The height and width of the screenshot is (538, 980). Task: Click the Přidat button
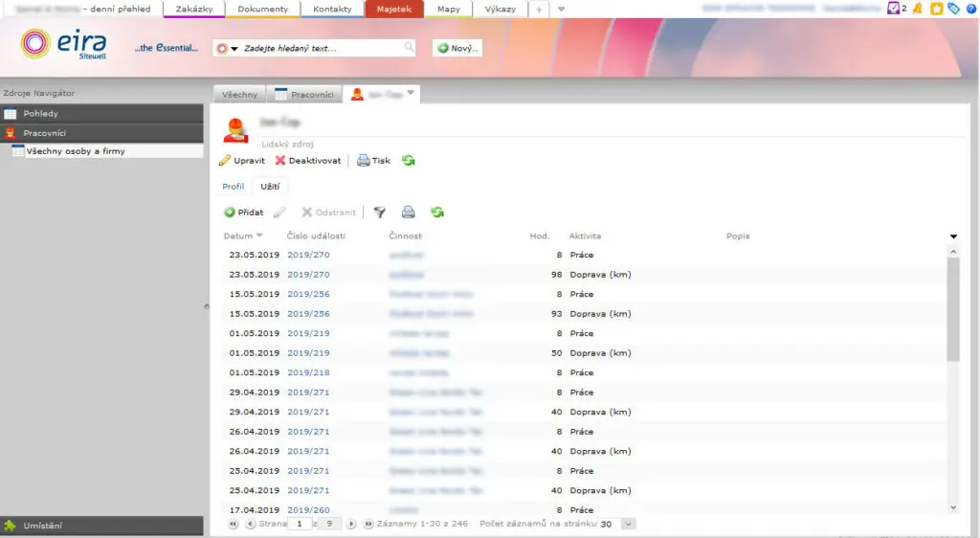(244, 213)
